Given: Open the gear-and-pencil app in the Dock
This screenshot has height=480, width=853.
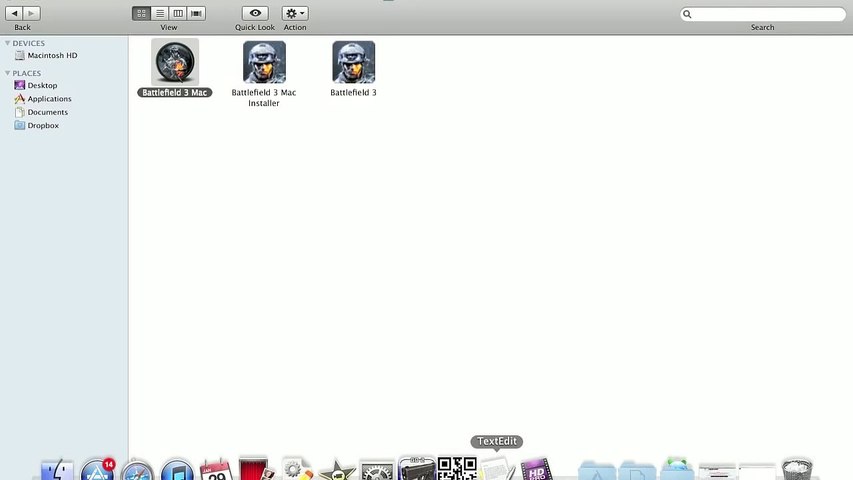Looking at the screenshot, I should point(296,470).
